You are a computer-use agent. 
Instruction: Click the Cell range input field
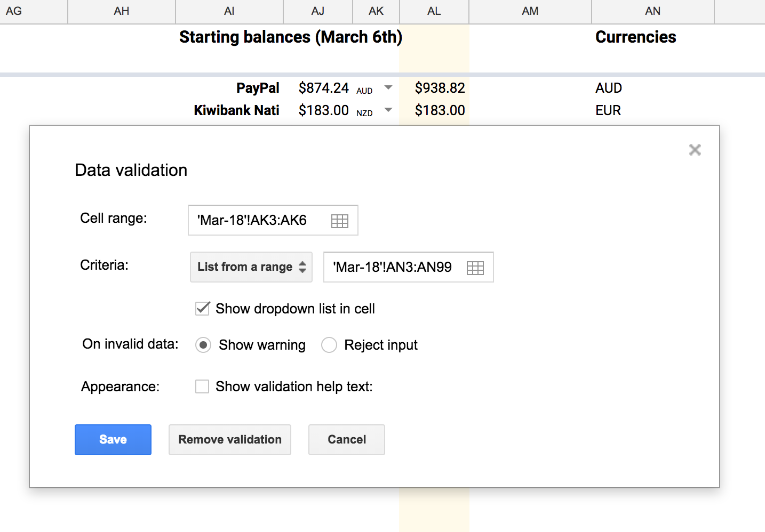coord(259,220)
